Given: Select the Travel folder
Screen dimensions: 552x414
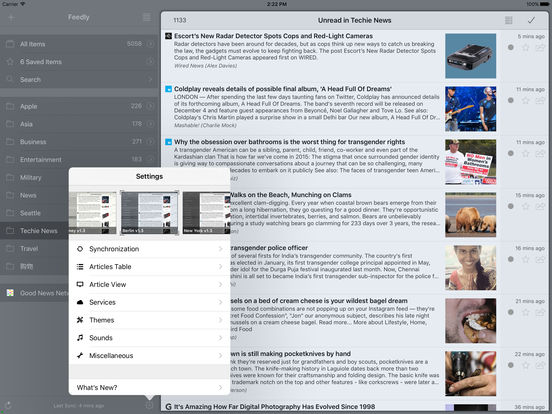Looking at the screenshot, I should [34, 249].
